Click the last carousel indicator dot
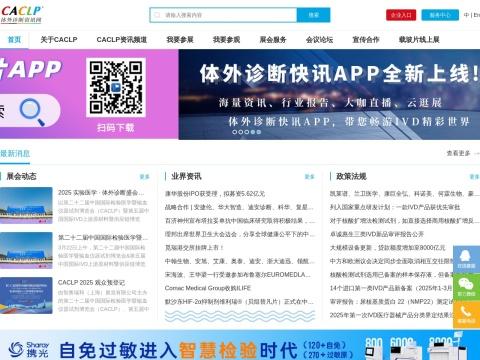 point(259,132)
